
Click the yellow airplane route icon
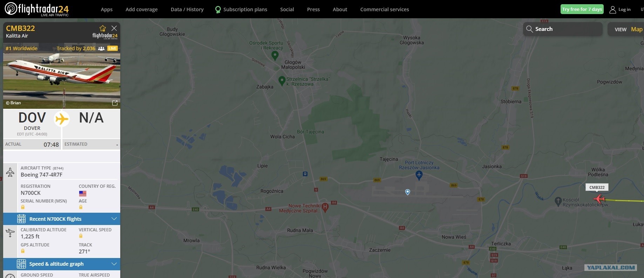62,119
